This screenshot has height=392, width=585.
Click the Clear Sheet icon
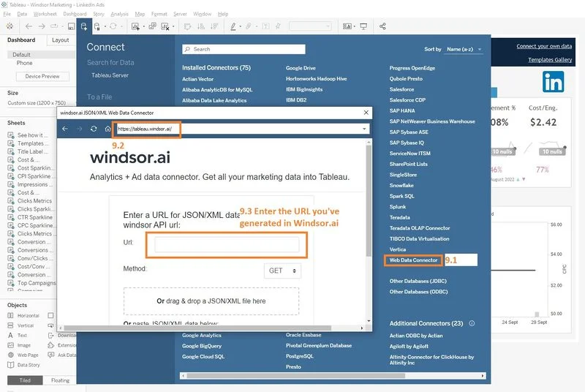point(165,26)
